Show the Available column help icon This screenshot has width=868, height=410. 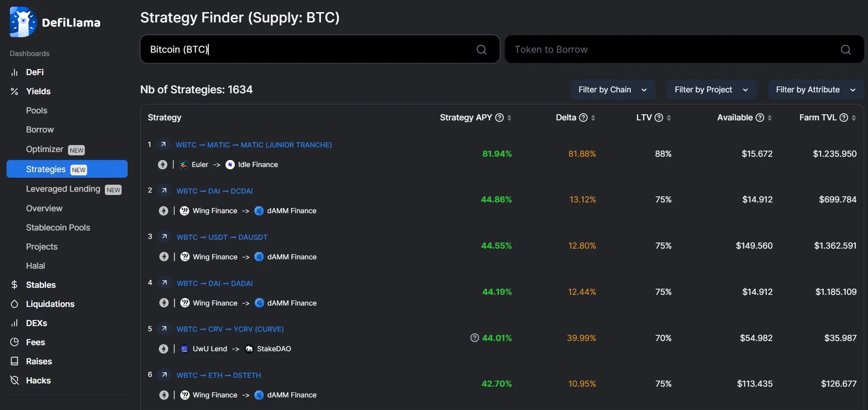pos(760,118)
